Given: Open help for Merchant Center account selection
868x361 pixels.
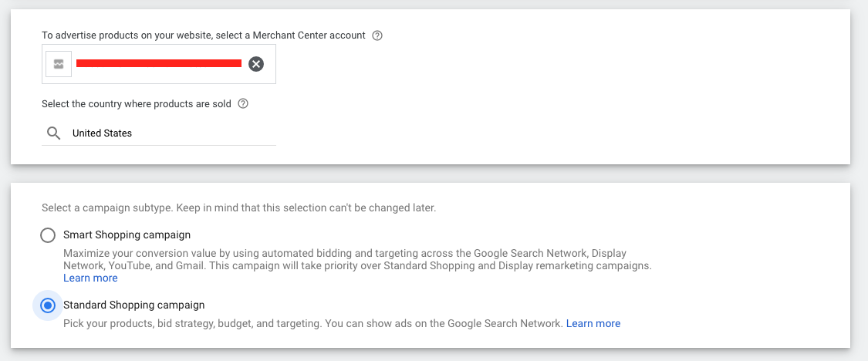Looking at the screenshot, I should (x=377, y=35).
